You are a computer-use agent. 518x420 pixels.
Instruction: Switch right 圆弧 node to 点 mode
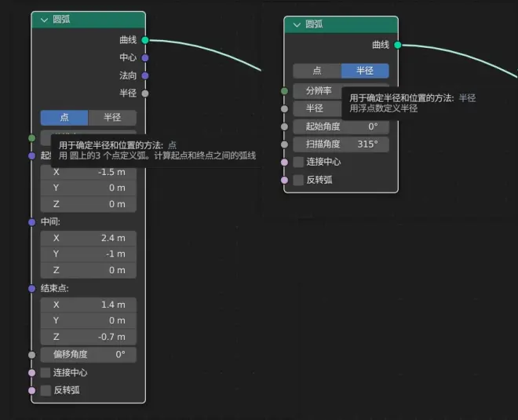point(317,71)
